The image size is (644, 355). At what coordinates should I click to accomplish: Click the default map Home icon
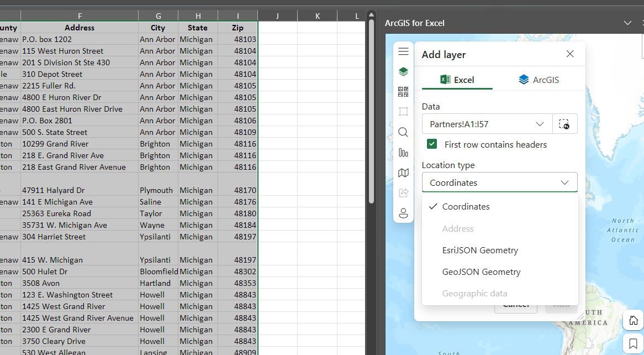tap(633, 320)
